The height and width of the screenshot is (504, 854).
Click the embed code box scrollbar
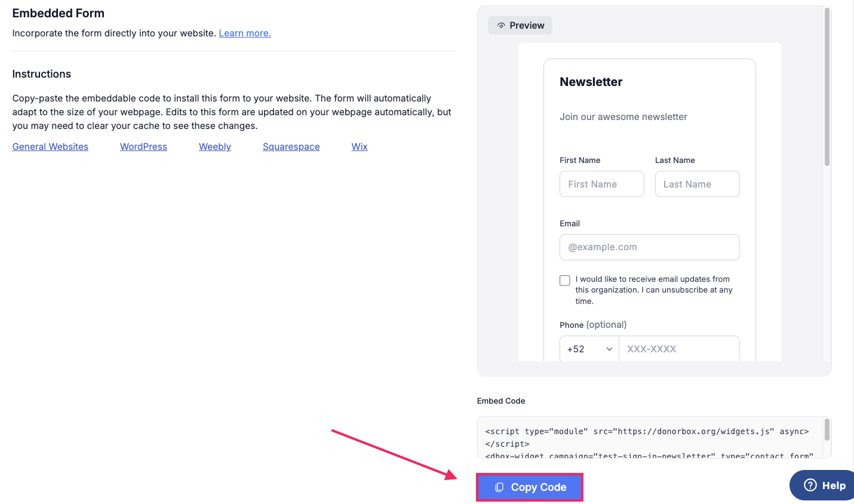click(827, 430)
